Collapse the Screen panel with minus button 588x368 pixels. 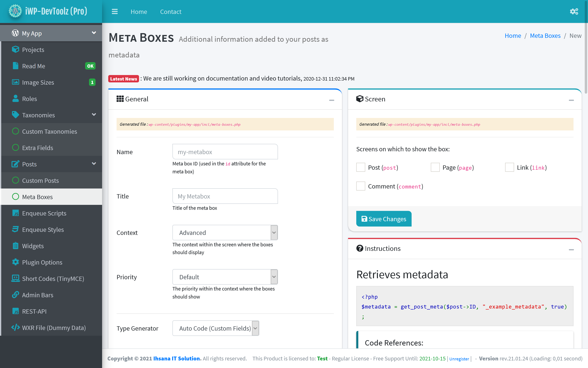tap(571, 100)
